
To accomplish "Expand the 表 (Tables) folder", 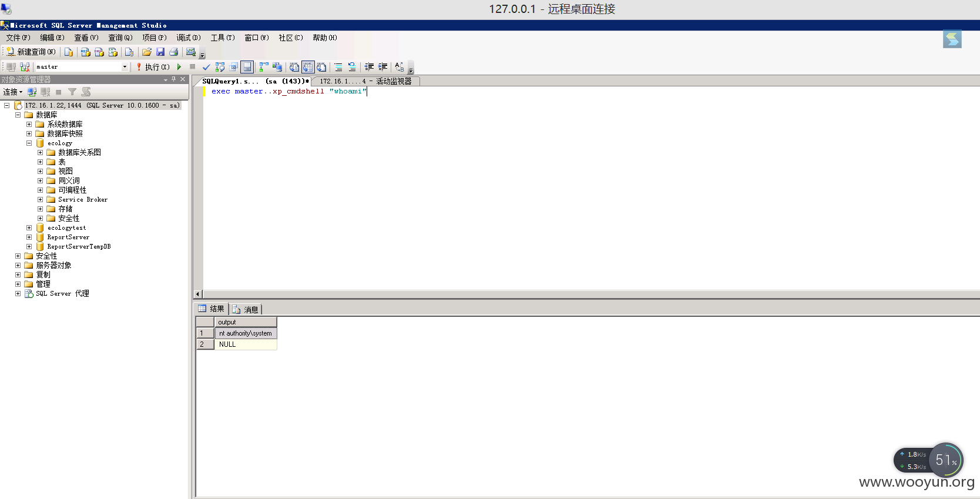I will (40, 162).
